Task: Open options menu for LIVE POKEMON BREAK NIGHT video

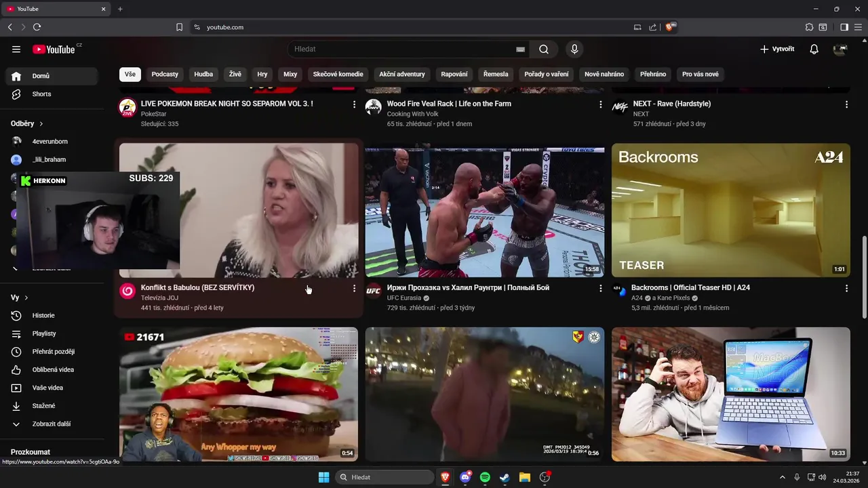Action: point(354,104)
